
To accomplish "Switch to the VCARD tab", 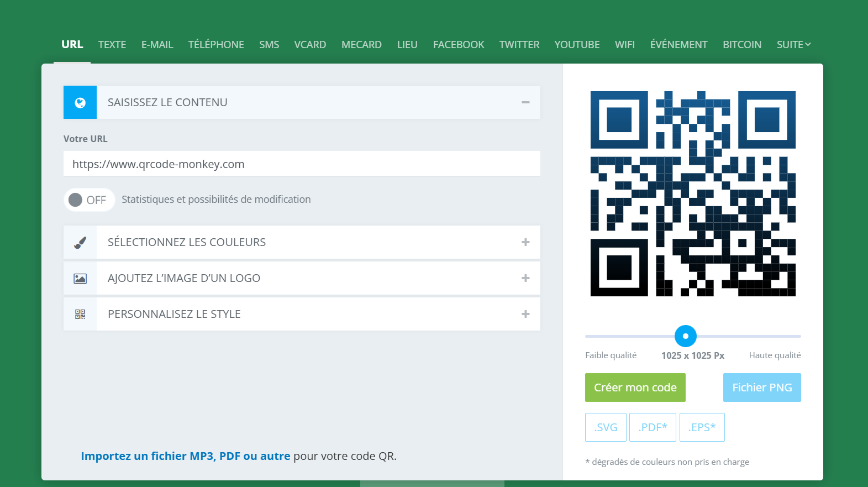I will [310, 45].
